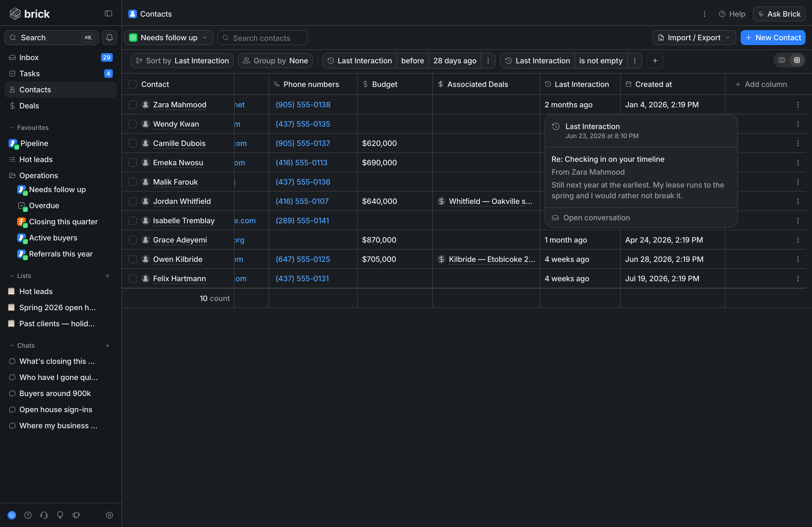Open Felix Hartmann row actions menu
The width and height of the screenshot is (812, 527).
798,279
